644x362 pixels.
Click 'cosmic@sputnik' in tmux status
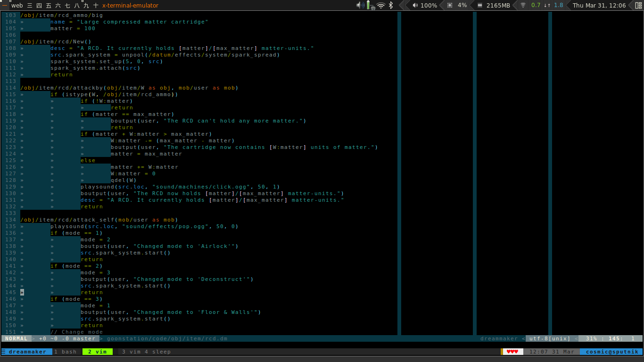coord(612,352)
